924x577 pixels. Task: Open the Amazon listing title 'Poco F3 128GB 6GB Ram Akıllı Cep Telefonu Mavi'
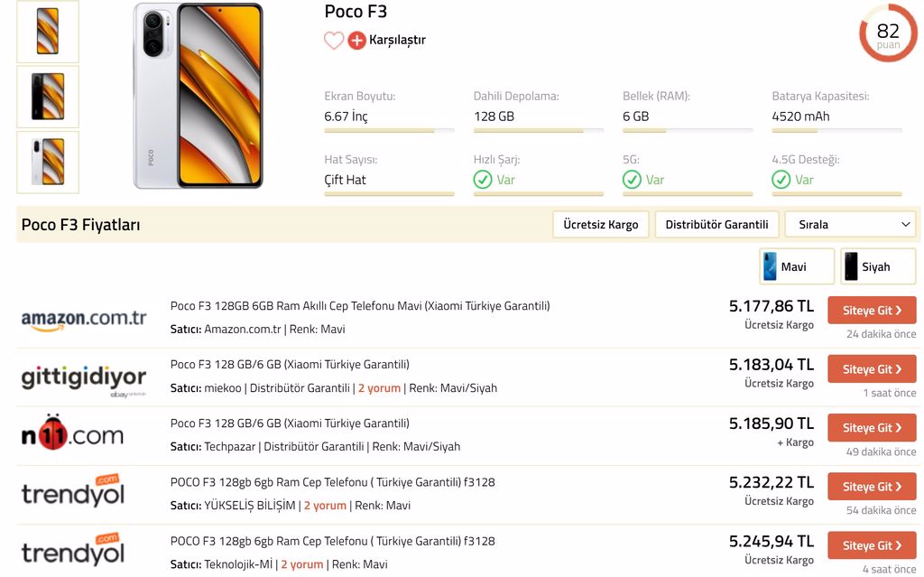pyautogui.click(x=360, y=306)
